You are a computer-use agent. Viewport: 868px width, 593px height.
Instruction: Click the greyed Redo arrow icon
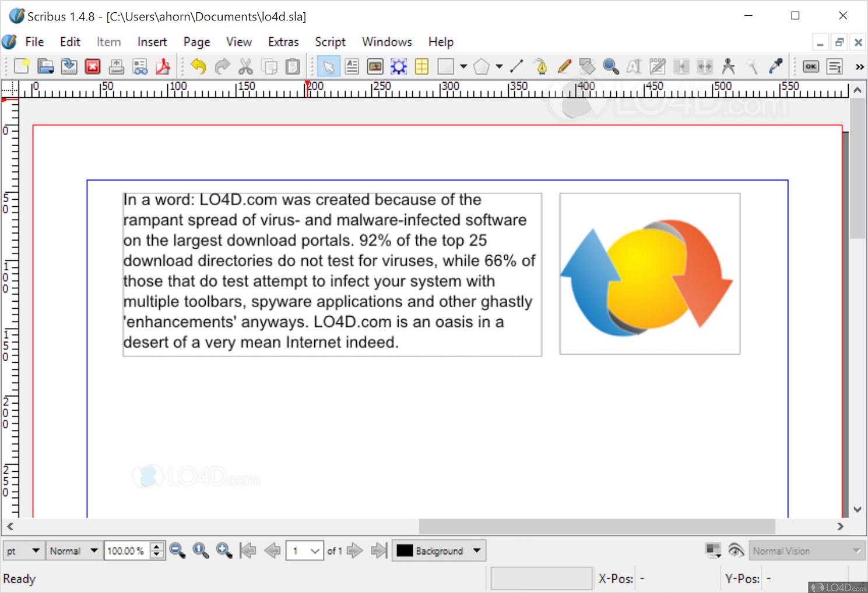coord(222,66)
